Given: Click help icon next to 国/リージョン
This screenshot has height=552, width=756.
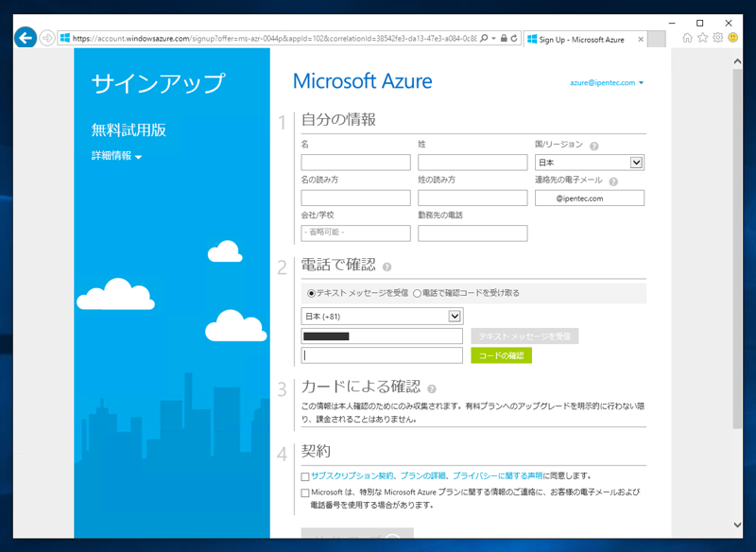Looking at the screenshot, I should 594,147.
